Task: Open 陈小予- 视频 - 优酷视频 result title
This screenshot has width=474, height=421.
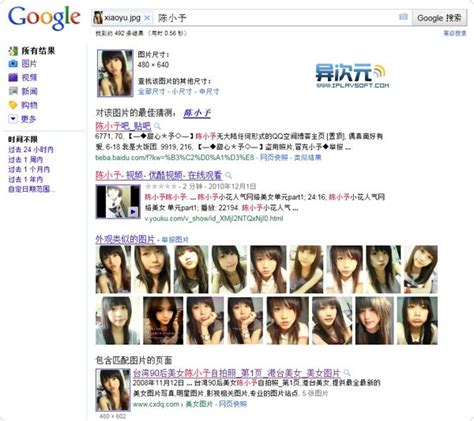Action: pyautogui.click(x=159, y=175)
